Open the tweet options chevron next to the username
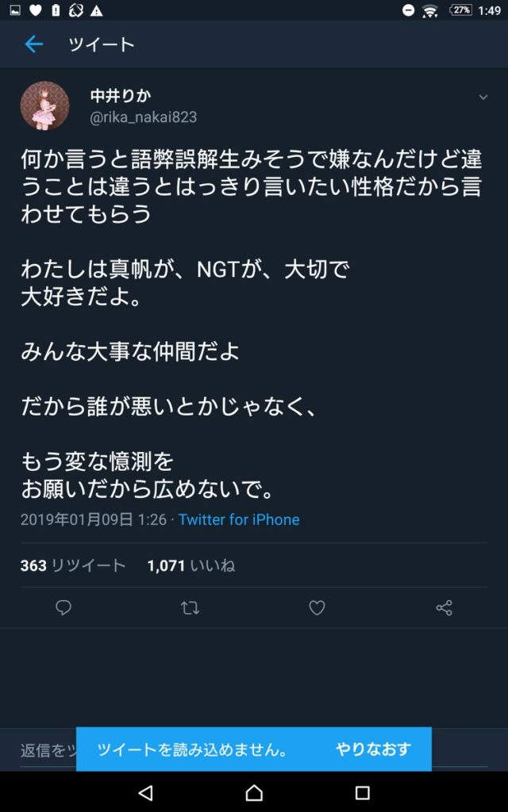 483,97
